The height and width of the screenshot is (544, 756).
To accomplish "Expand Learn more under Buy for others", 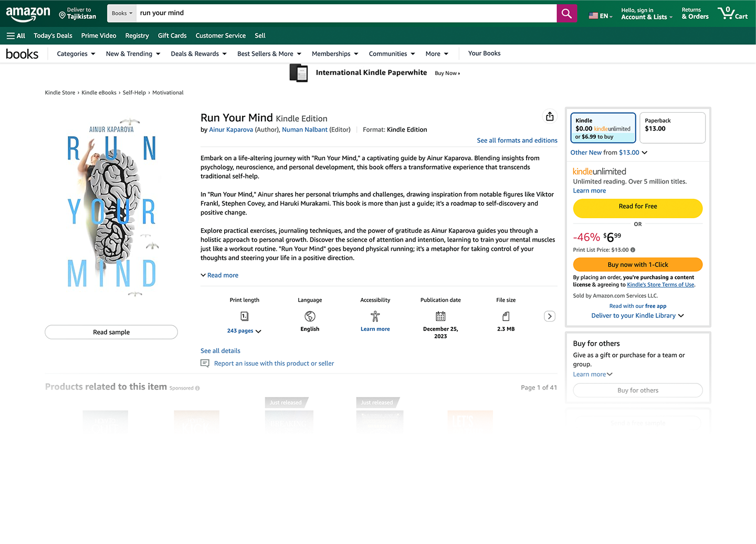I will coord(593,375).
